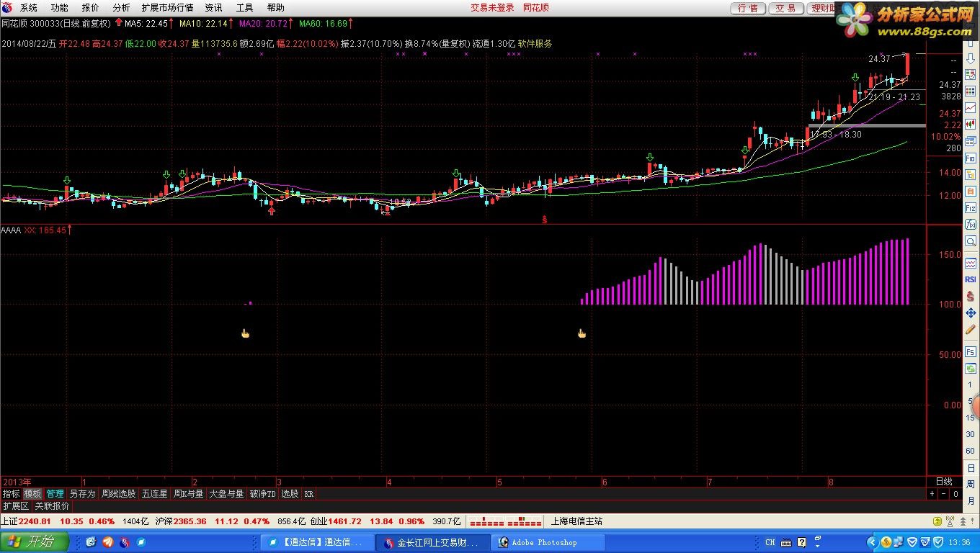Viewport: 980px width, 553px height.
Task: Click the 同花顺 title link
Action: (x=535, y=8)
